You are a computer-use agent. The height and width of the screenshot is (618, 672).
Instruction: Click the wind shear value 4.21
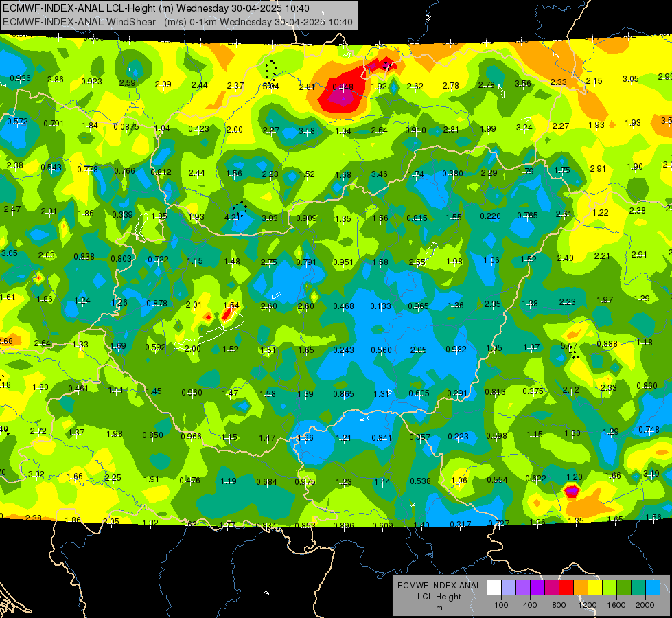[232, 217]
